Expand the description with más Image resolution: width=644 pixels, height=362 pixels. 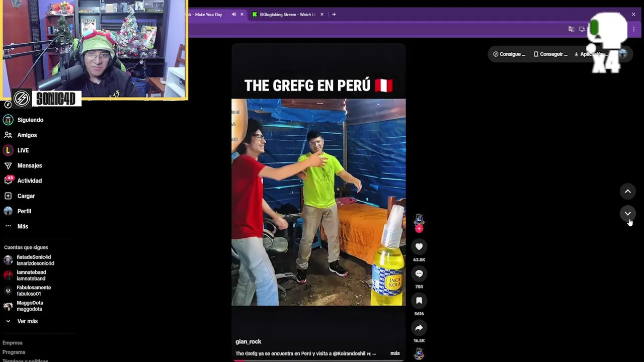point(395,353)
